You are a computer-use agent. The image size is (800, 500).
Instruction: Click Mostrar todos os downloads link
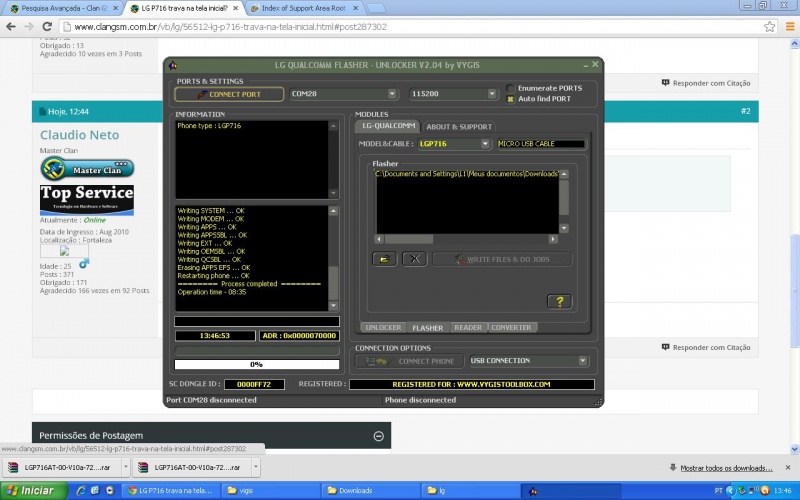(x=726, y=468)
